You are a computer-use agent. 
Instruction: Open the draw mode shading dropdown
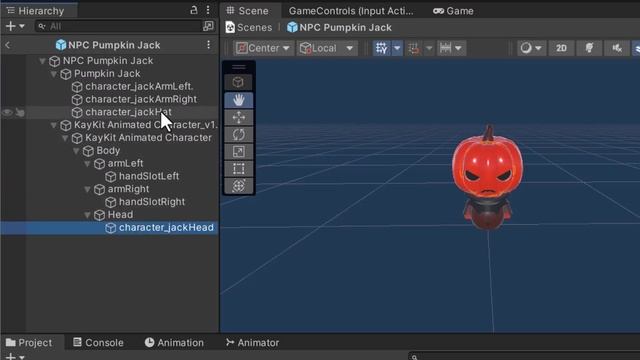click(x=531, y=48)
